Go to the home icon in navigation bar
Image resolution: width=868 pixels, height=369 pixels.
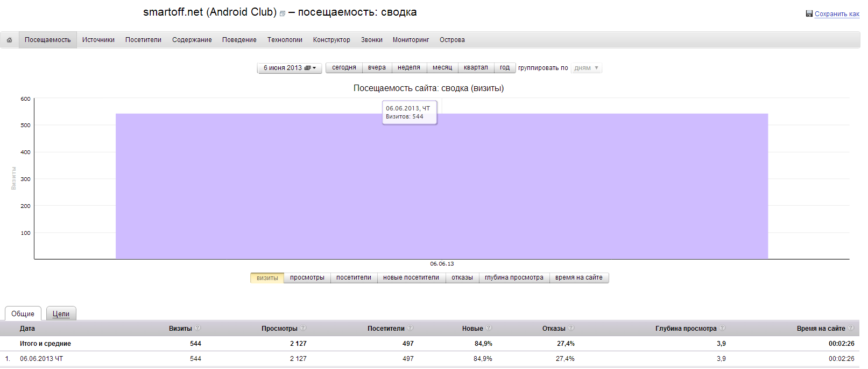9,40
